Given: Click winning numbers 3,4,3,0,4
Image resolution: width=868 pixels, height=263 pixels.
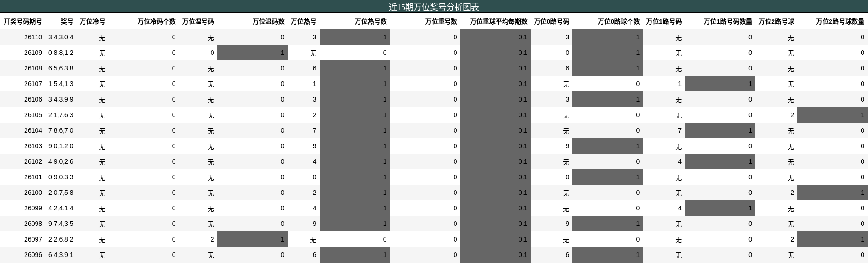Looking at the screenshot, I should pyautogui.click(x=61, y=37).
